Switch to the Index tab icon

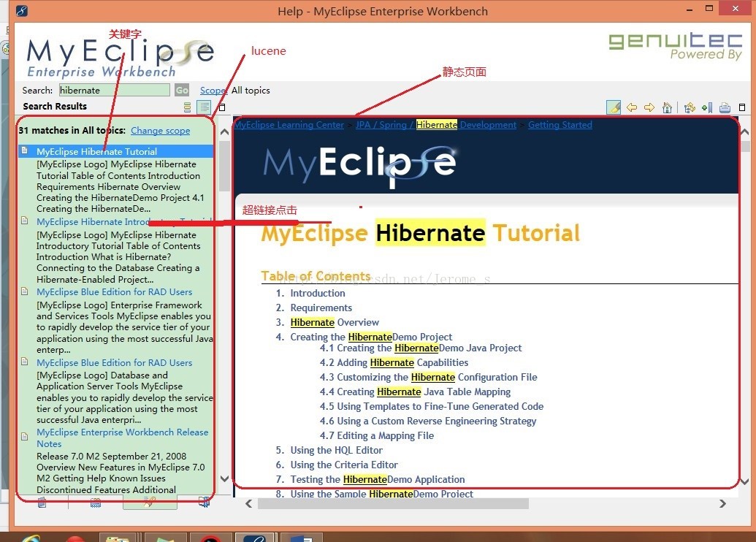[x=96, y=503]
